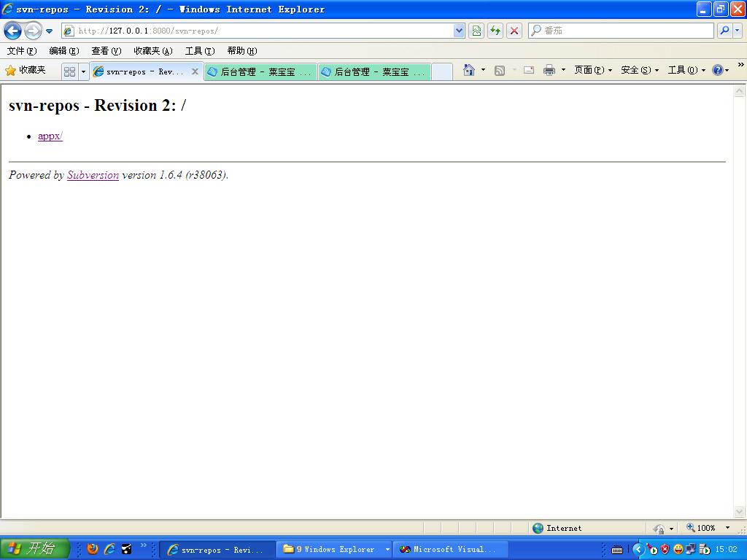Switch to the Microsoft Visual... taskbar button
Viewport: 747px width, 560px height.
pos(449,550)
